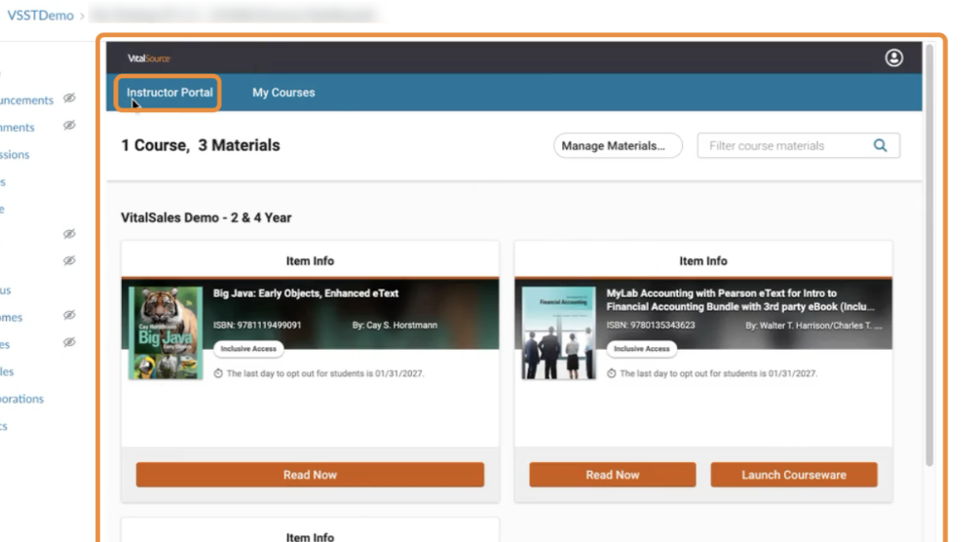Screen dimensions: 980x542
Task: Click clock icon beside Big Java opt-out date
Action: (x=218, y=373)
